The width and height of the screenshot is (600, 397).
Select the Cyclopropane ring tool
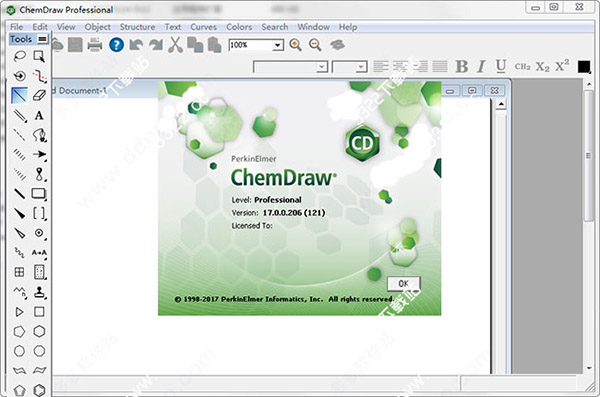pos(19,312)
